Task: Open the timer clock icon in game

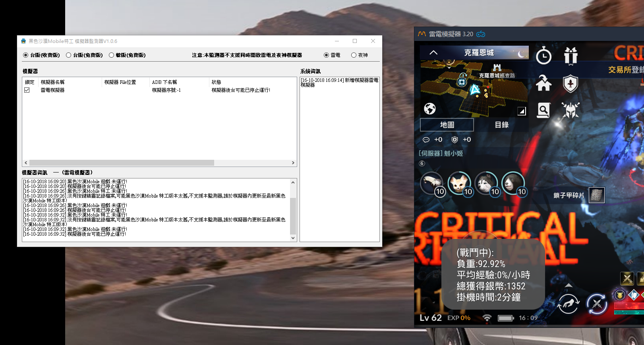Action: tap(543, 56)
